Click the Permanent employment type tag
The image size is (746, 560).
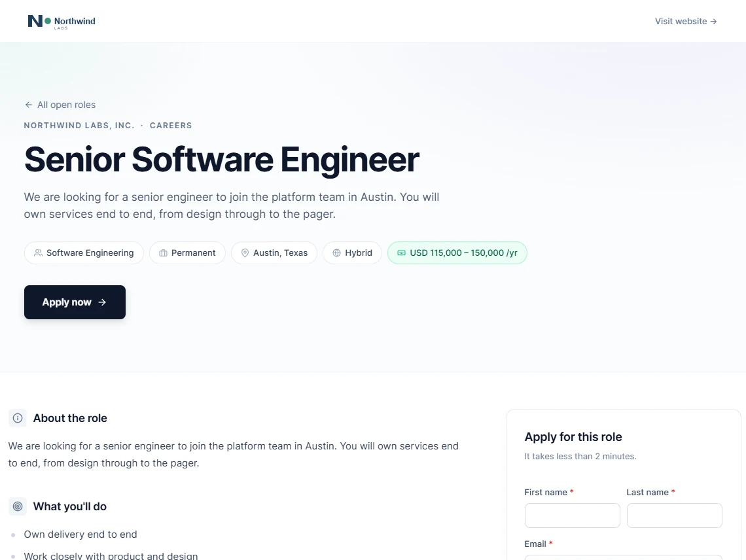187,253
